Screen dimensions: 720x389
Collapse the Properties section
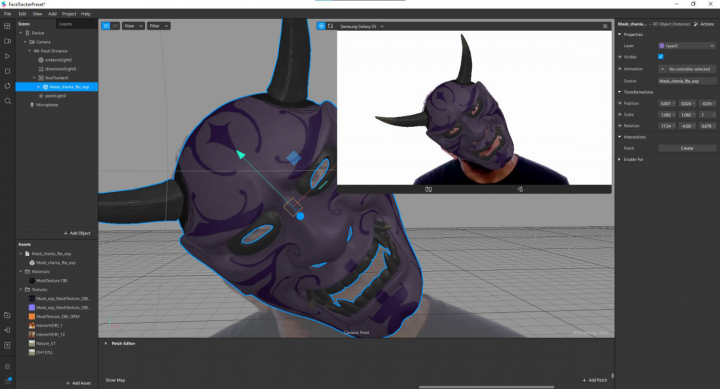(x=620, y=34)
